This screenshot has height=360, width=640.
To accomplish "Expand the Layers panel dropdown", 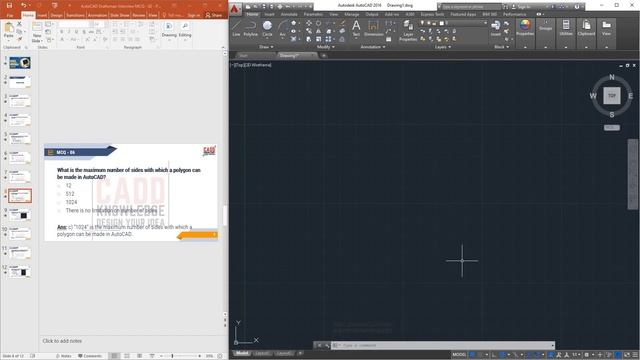I will point(443,47).
